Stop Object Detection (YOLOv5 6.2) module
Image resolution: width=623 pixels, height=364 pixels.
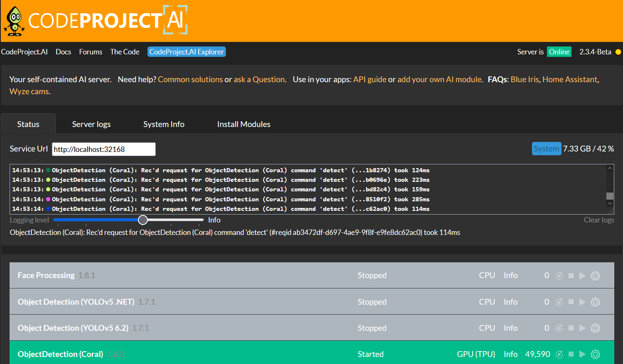571,328
